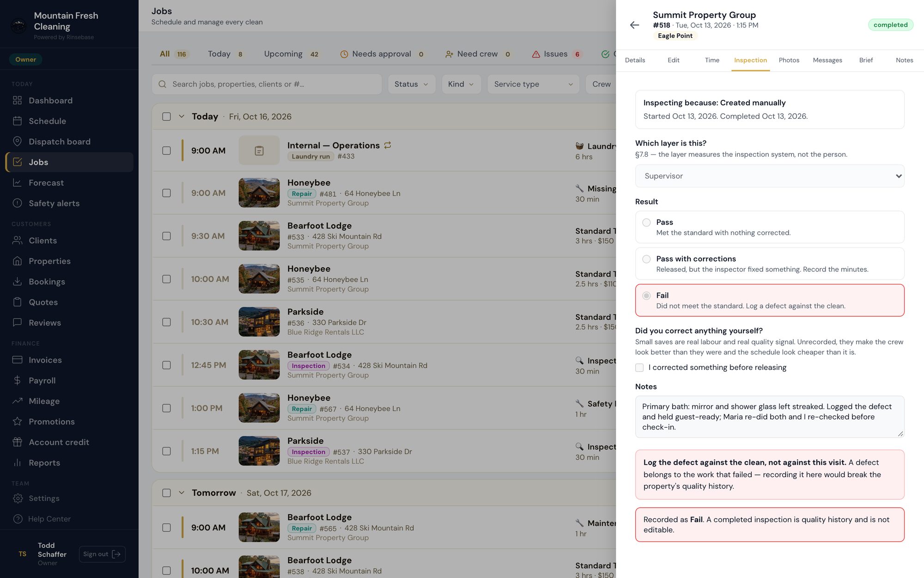Check 'I corrected something before releasing'
Viewport: 924px width, 578px height.
click(639, 368)
